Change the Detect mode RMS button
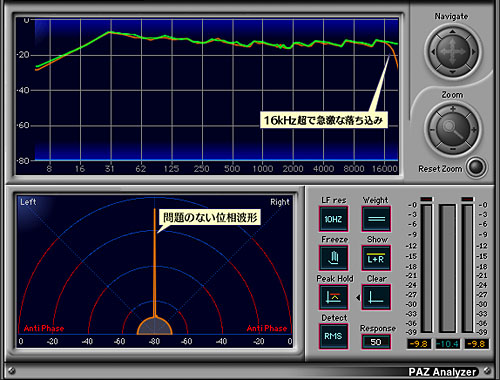500x380 pixels. [333, 336]
